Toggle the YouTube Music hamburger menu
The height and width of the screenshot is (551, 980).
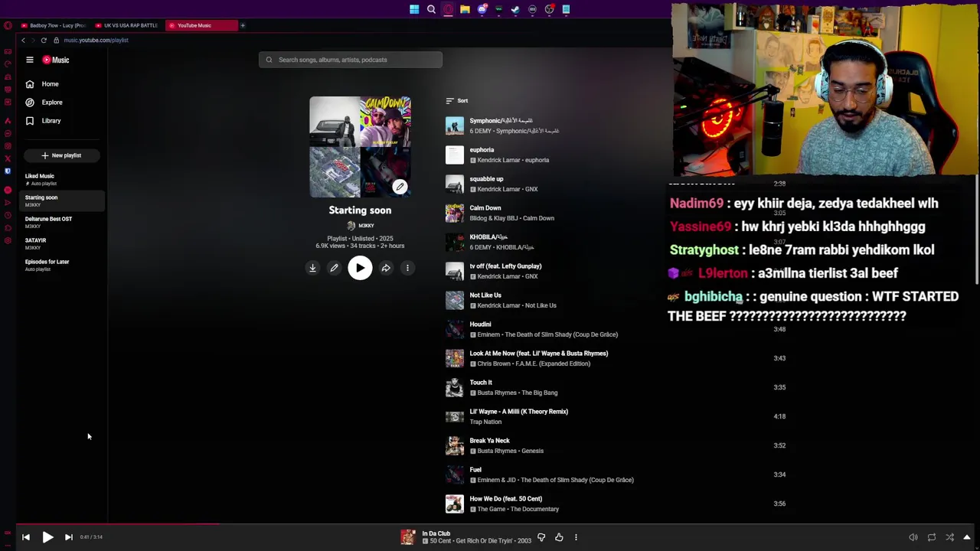click(29, 60)
